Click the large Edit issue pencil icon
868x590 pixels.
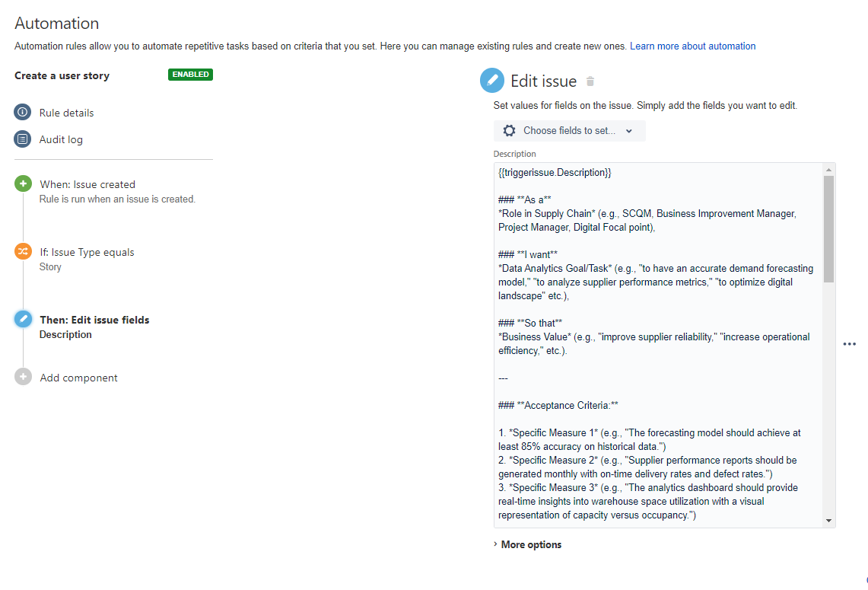(491, 81)
